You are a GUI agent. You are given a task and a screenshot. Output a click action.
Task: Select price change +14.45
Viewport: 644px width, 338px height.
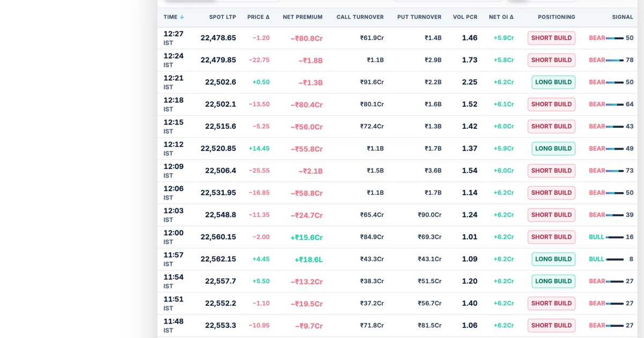click(259, 149)
